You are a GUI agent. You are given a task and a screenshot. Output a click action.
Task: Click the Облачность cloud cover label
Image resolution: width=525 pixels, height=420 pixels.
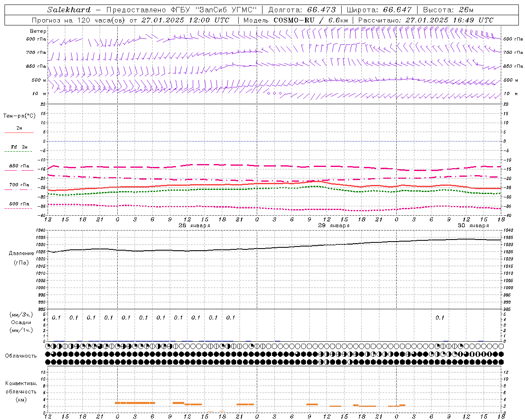click(21, 356)
